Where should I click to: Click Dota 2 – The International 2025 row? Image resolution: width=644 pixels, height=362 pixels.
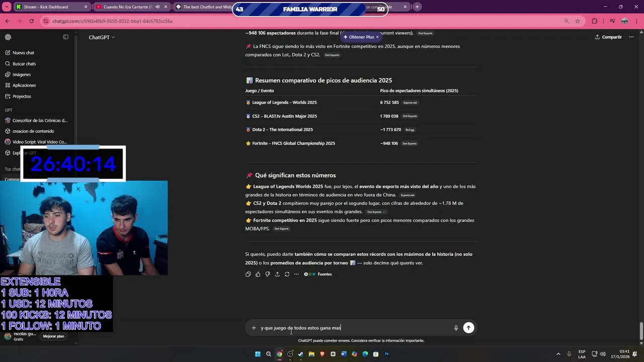coord(361,130)
